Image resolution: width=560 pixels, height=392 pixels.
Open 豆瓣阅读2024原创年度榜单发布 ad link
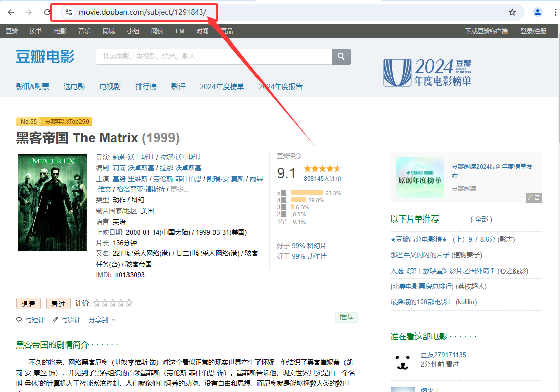point(492,171)
